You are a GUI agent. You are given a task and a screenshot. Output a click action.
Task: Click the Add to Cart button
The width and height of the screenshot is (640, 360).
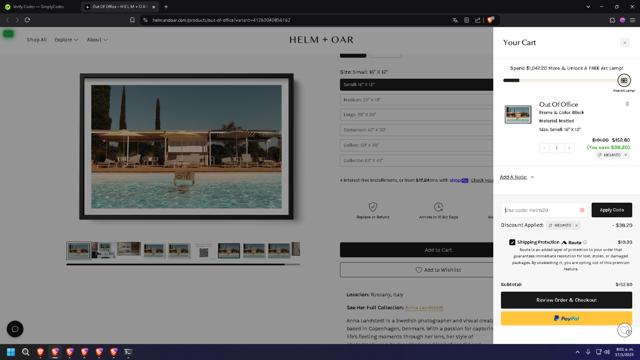(x=416, y=250)
